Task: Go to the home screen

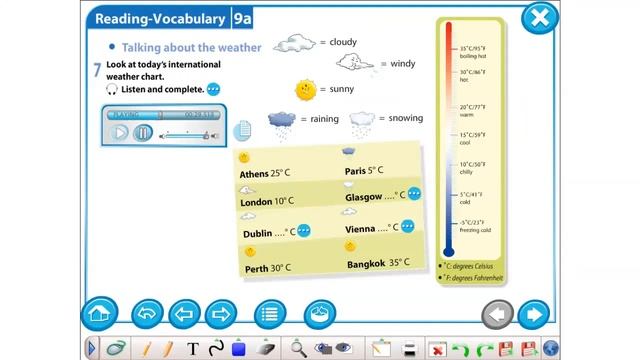Action: [x=99, y=313]
